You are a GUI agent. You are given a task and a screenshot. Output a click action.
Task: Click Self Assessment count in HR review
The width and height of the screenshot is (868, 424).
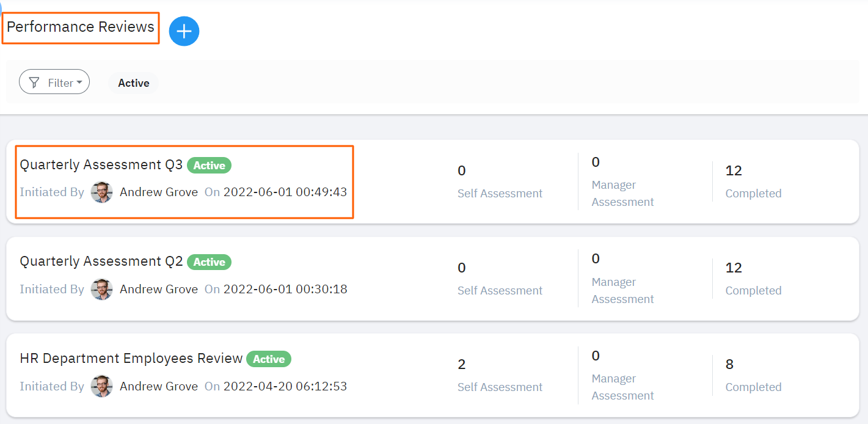(x=462, y=365)
